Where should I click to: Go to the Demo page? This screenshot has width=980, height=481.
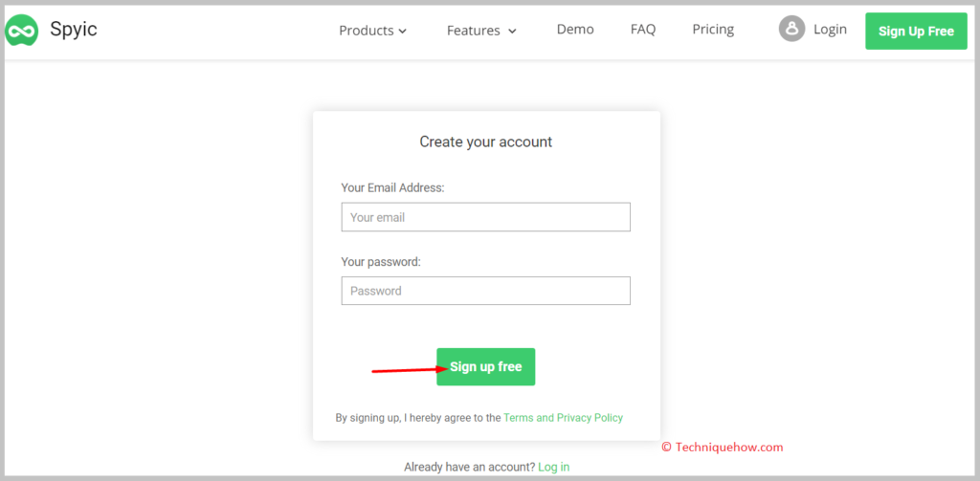pyautogui.click(x=575, y=30)
